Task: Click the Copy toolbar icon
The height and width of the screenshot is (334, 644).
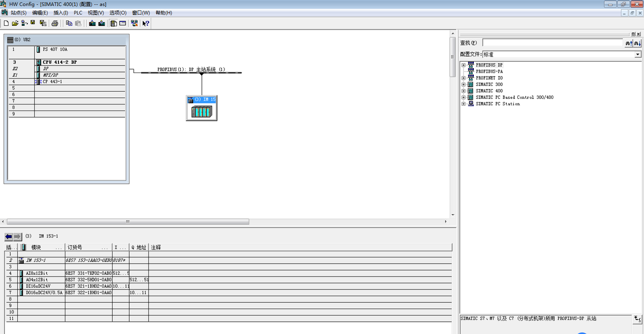Action: (x=69, y=23)
